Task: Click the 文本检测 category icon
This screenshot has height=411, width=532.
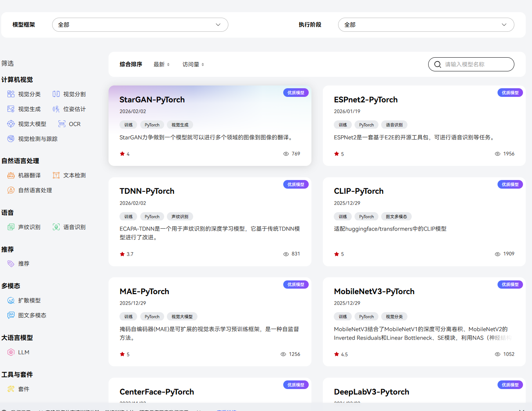Action: (x=56, y=175)
